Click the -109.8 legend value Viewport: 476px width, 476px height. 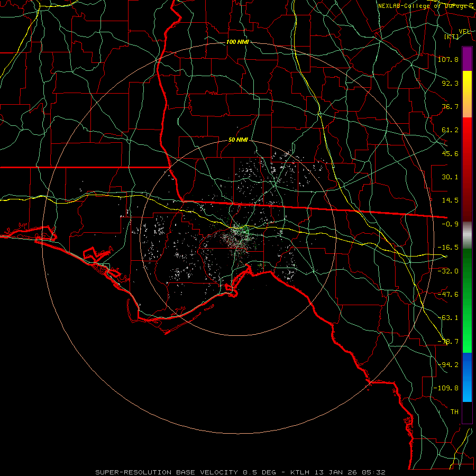pyautogui.click(x=446, y=388)
